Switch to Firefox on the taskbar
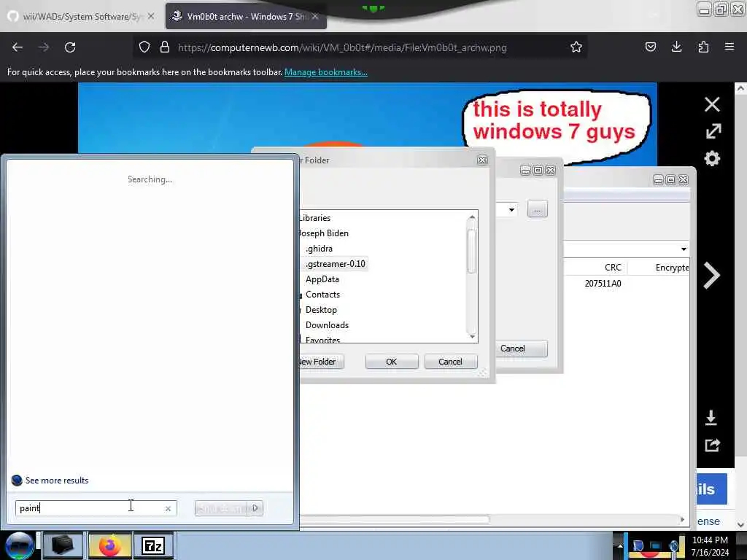This screenshot has height=560, width=747. 109,545
